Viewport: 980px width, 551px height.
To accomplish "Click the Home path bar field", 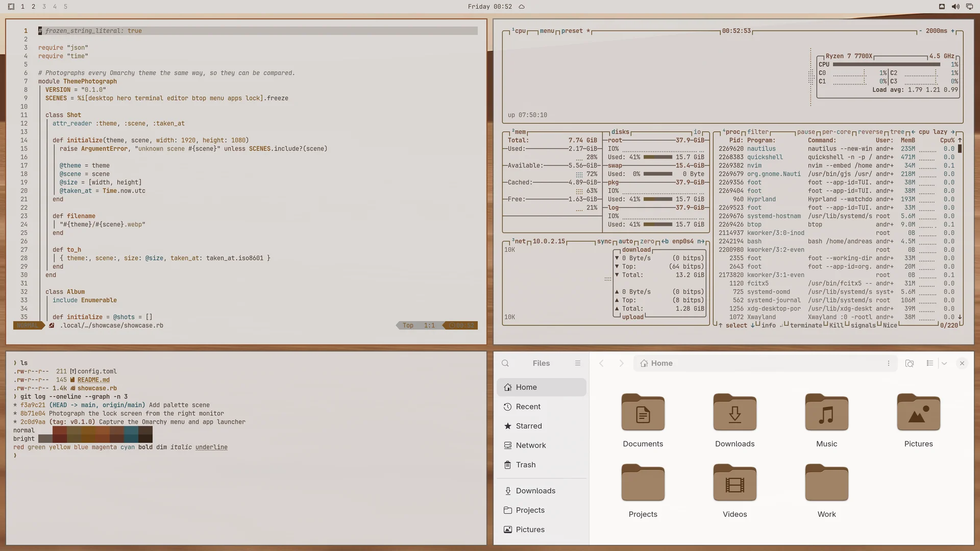I will (x=765, y=363).
